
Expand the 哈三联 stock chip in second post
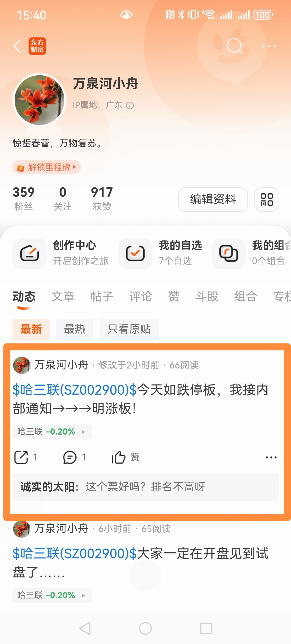click(x=52, y=595)
